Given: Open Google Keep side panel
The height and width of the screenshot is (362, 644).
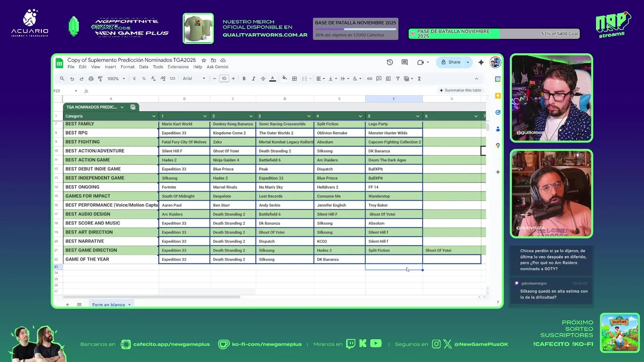Looking at the screenshot, I should click(498, 96).
